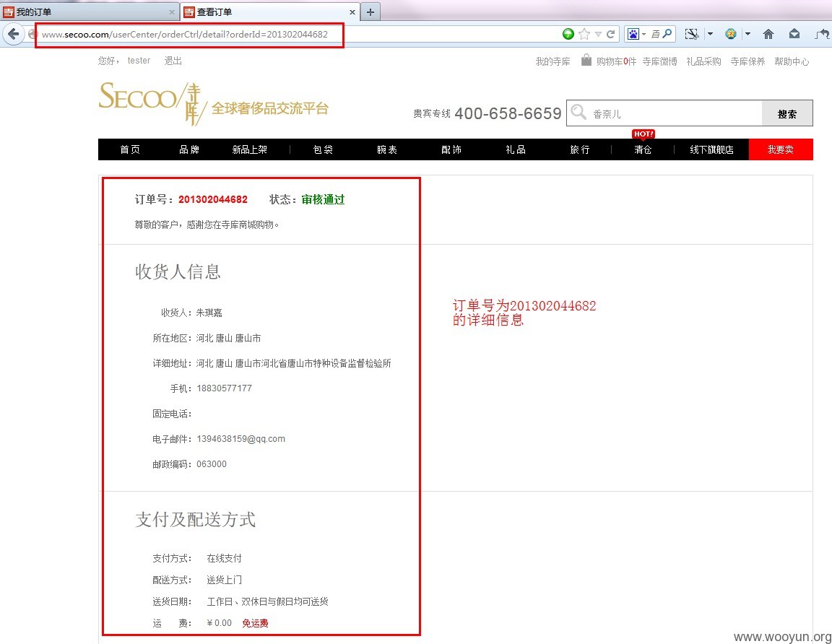Open 线下旗舰店 in navigation bar
This screenshot has width=832, height=644.
coord(711,149)
